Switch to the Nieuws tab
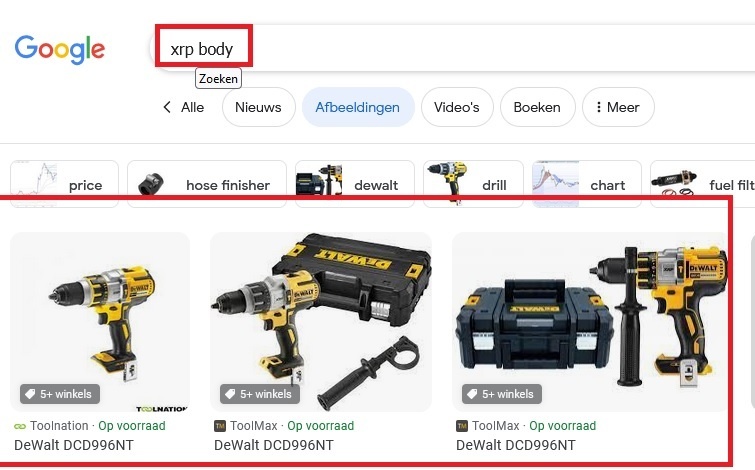755x470 pixels. pos(259,107)
